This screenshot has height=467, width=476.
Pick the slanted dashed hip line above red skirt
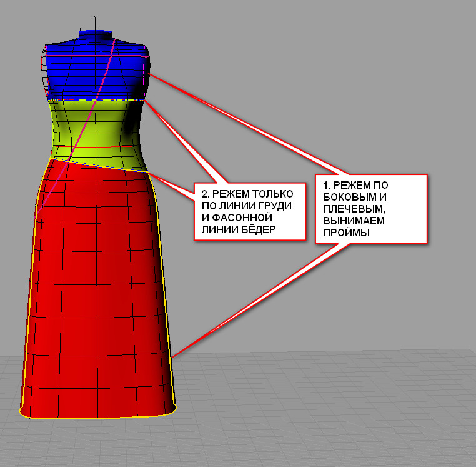pos(99,165)
